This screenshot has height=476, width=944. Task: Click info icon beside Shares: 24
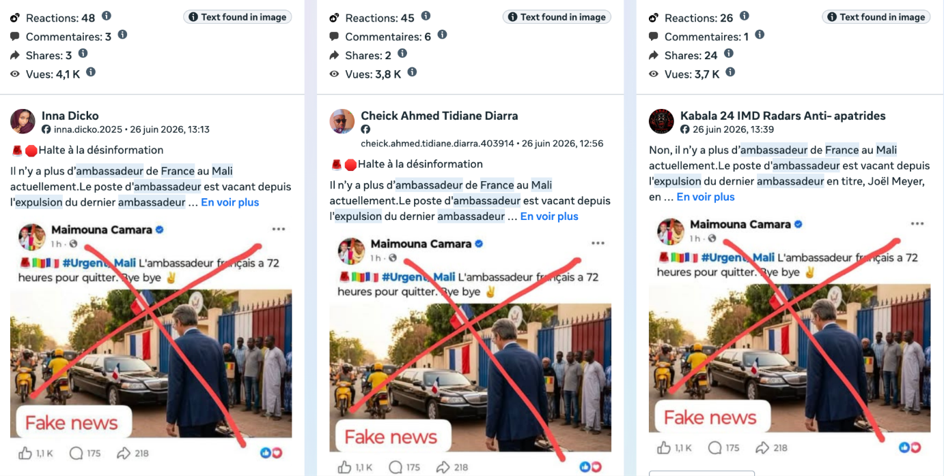pyautogui.click(x=728, y=54)
